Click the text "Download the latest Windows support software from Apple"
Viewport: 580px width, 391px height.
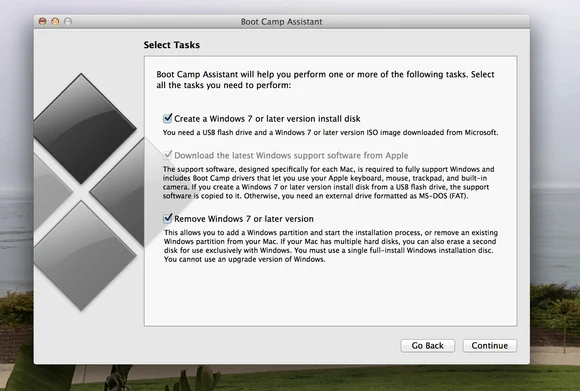pyautogui.click(x=291, y=155)
